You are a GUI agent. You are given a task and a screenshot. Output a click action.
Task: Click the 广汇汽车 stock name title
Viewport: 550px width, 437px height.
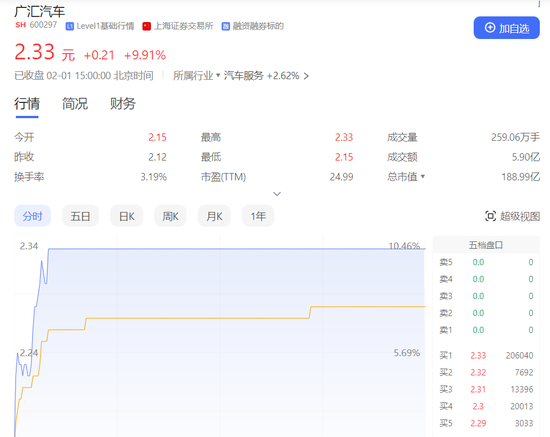click(x=40, y=12)
